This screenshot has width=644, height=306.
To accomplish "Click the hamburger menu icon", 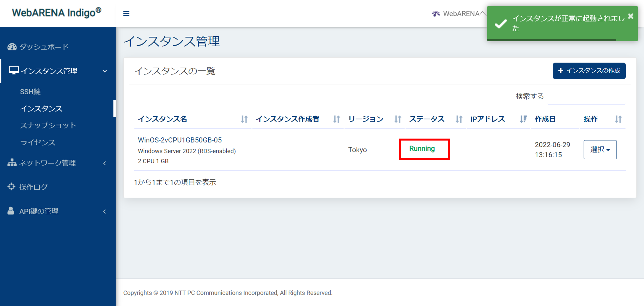I will click(126, 13).
